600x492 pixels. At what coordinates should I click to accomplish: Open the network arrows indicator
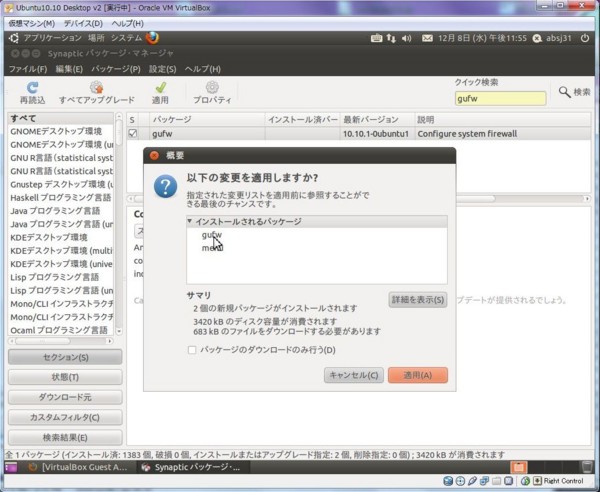[x=391, y=38]
